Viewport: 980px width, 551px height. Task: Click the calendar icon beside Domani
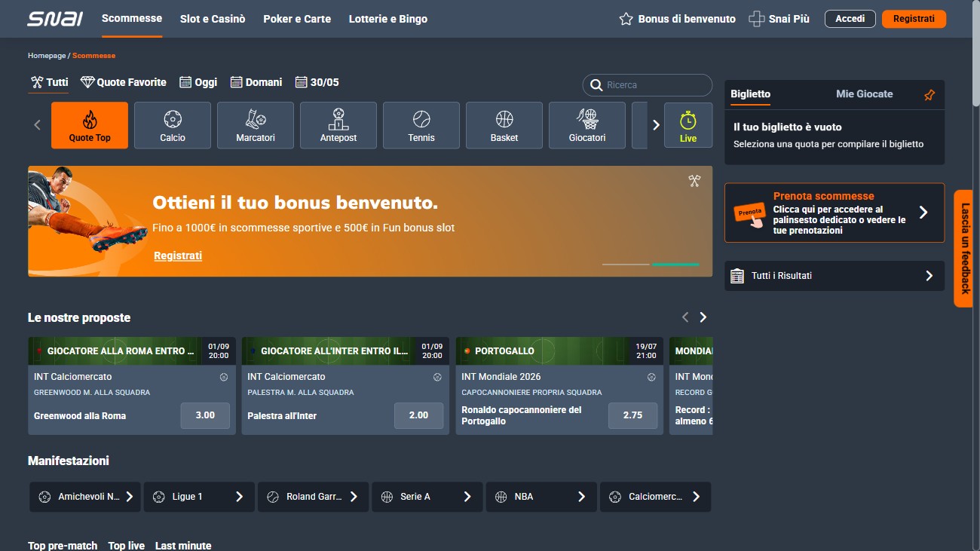tap(236, 82)
